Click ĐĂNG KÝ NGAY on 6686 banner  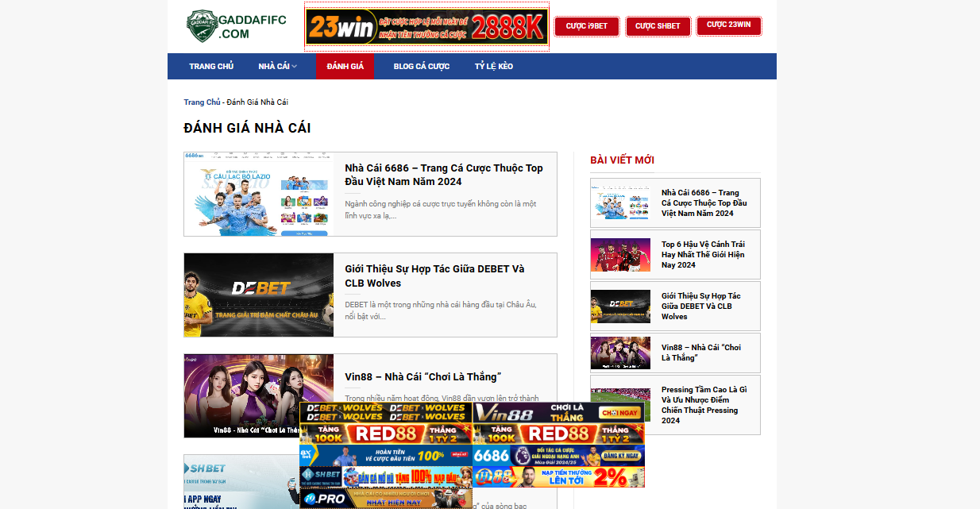620,456
